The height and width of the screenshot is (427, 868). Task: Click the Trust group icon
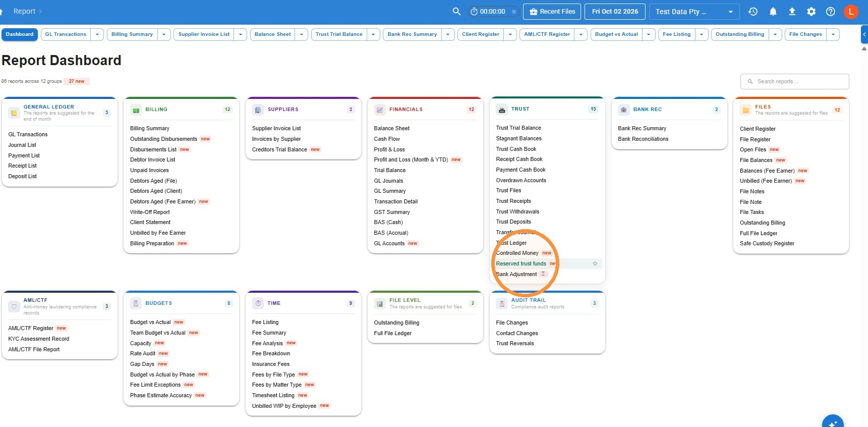(502, 109)
